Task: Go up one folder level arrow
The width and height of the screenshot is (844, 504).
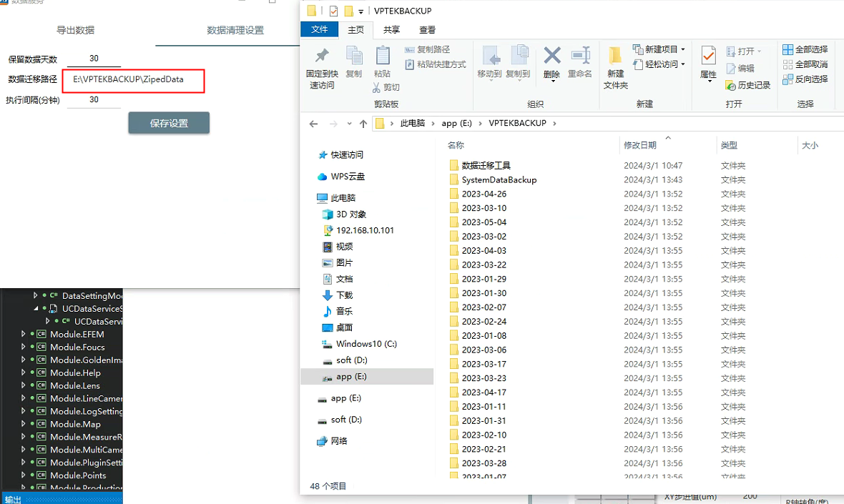Action: [363, 124]
